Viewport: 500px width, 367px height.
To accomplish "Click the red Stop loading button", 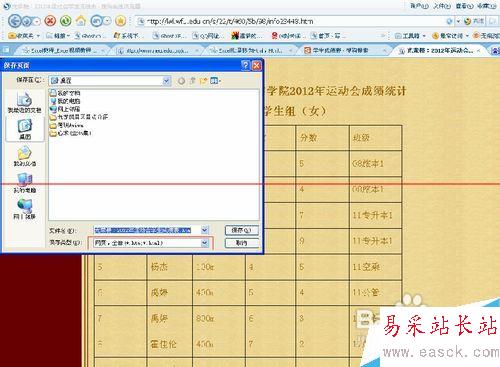I will (x=50, y=21).
